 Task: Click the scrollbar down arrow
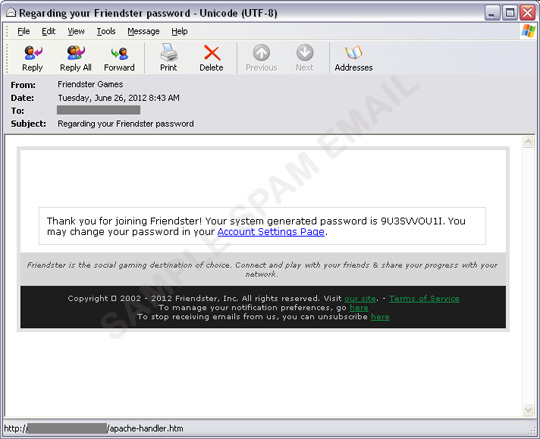click(x=528, y=409)
